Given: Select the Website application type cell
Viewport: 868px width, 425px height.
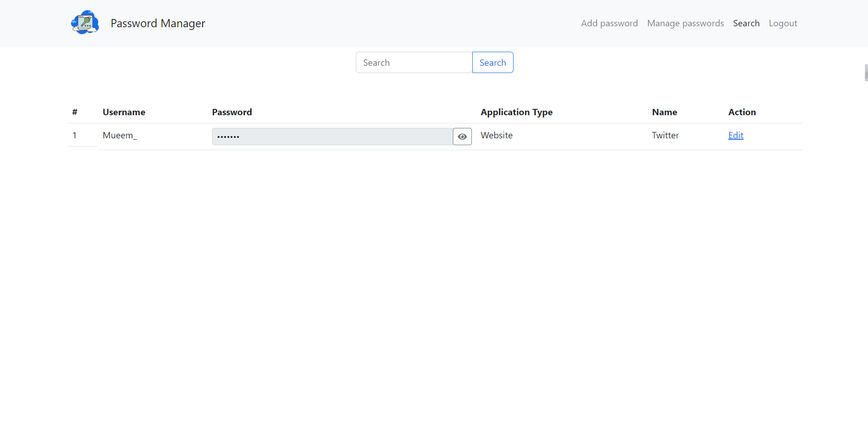Looking at the screenshot, I should (496, 135).
